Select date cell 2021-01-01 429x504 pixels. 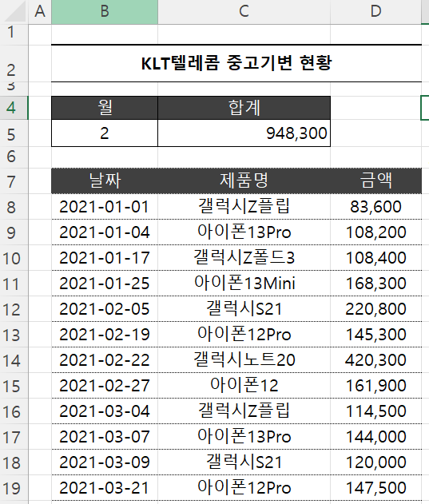[x=105, y=207]
